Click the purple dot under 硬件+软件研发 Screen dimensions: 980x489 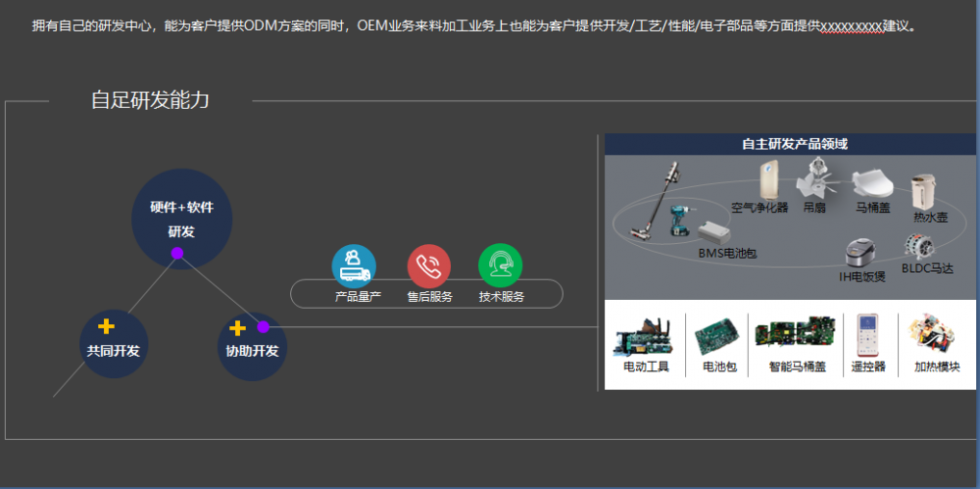tap(177, 253)
